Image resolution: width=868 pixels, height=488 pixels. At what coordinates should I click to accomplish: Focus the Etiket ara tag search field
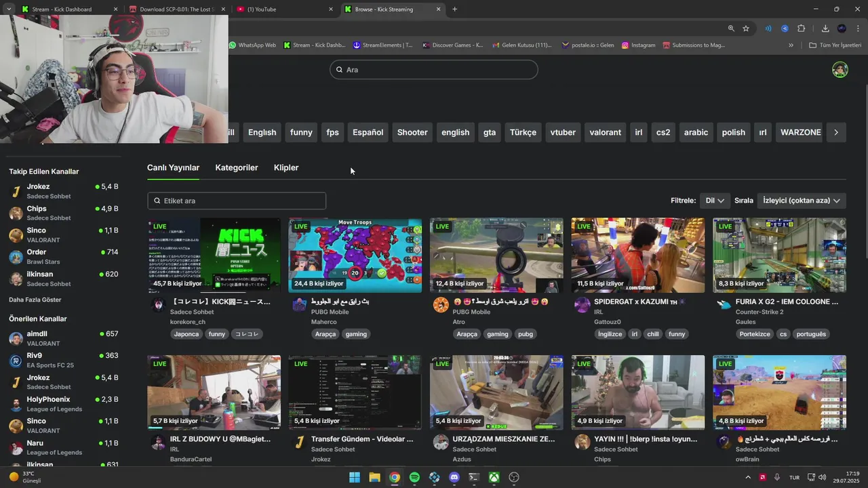click(x=237, y=201)
